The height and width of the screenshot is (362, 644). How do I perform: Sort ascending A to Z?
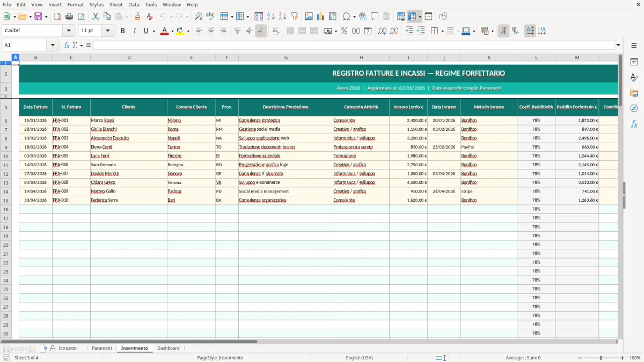pos(271,17)
